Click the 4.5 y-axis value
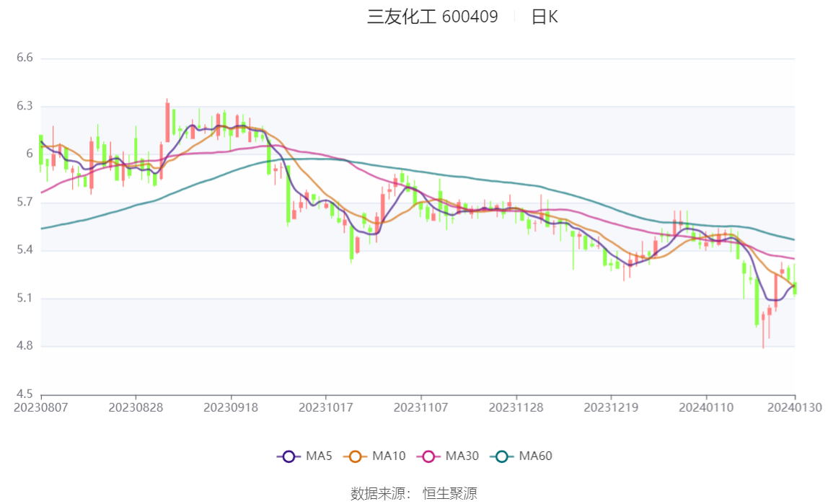This screenshot has width=828, height=504. [25, 394]
